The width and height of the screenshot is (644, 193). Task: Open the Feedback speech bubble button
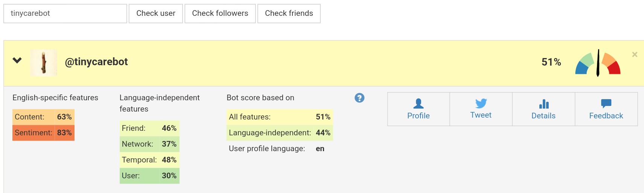pos(606,109)
